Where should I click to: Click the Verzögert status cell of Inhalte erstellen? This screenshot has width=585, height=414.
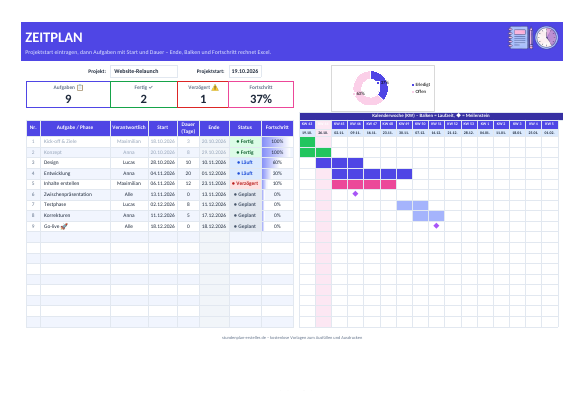tap(245, 184)
